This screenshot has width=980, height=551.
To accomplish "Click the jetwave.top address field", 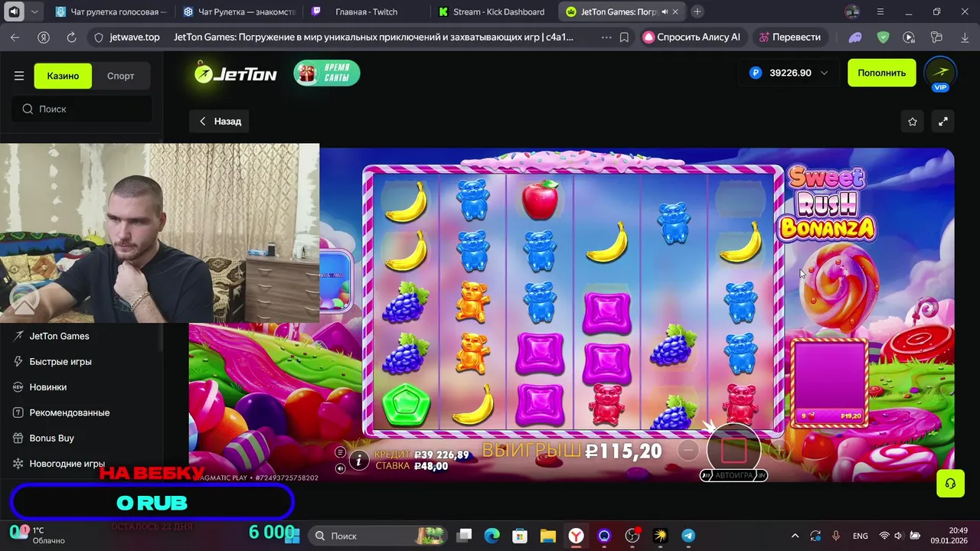I will point(135,37).
